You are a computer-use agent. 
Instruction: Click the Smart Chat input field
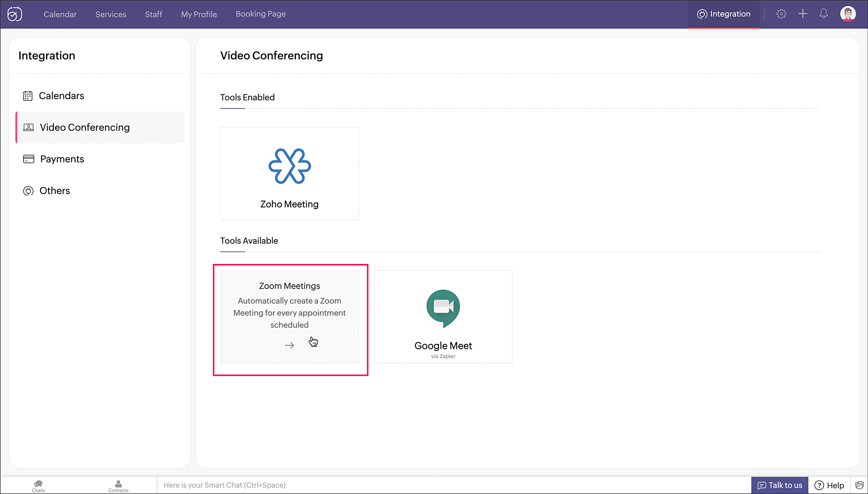click(x=454, y=485)
